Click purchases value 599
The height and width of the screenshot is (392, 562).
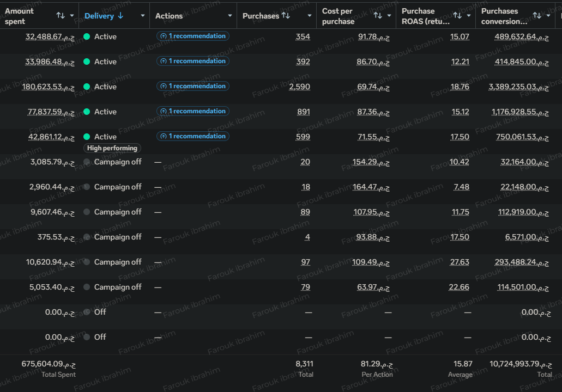303,137
